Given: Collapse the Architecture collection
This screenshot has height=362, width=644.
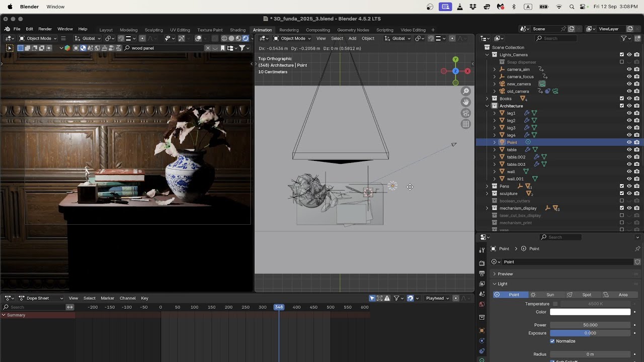Looking at the screenshot, I should coord(487,106).
